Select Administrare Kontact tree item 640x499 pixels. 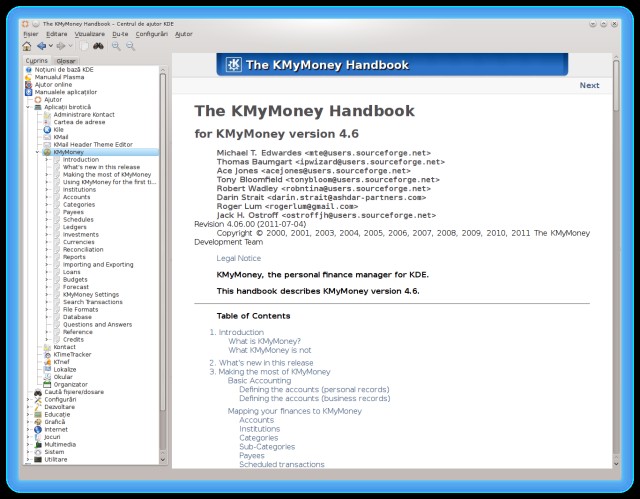(84, 115)
